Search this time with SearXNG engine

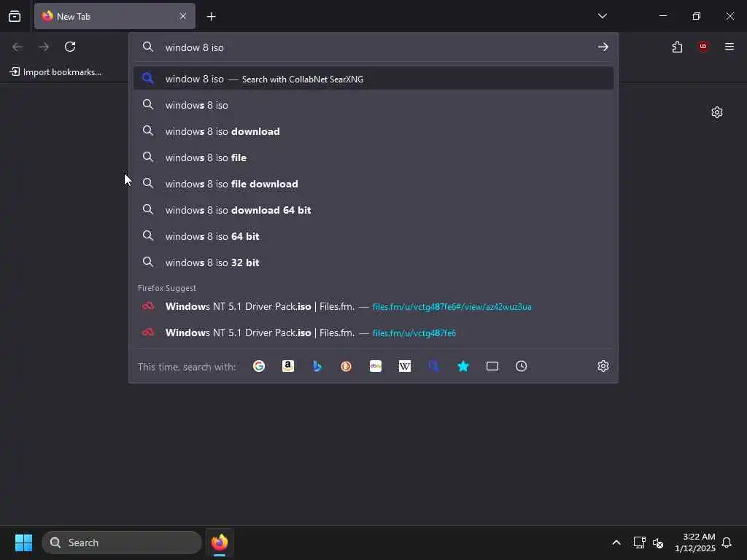pos(433,366)
